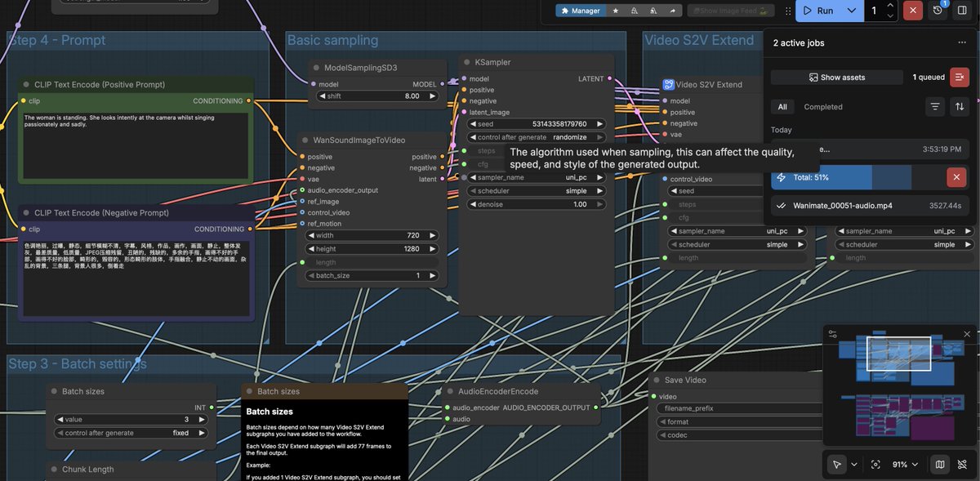Clear queued jobs with the red list icon
The width and height of the screenshot is (980, 481).
click(x=960, y=78)
